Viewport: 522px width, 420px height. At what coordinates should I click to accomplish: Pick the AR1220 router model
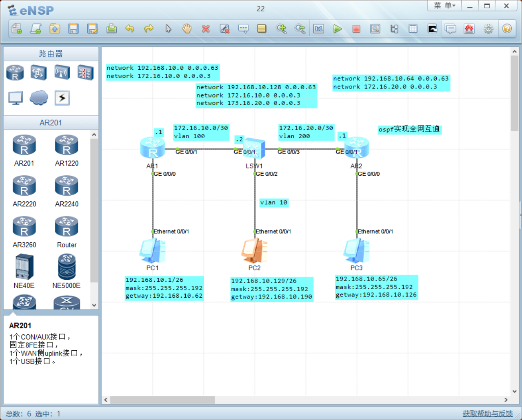click(67, 150)
